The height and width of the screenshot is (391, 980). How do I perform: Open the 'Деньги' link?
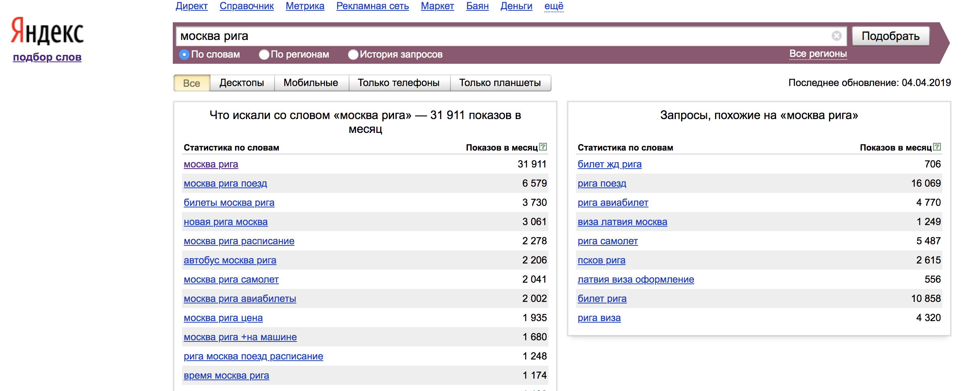click(x=516, y=6)
